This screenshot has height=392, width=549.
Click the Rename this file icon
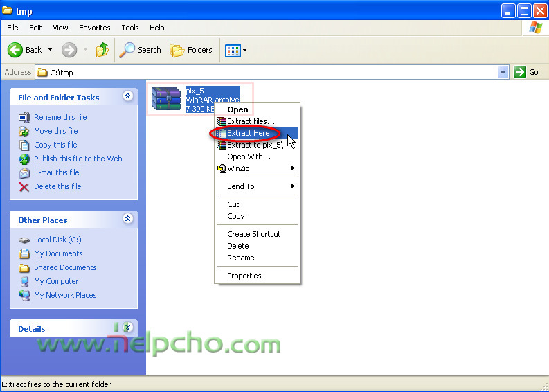click(x=24, y=117)
